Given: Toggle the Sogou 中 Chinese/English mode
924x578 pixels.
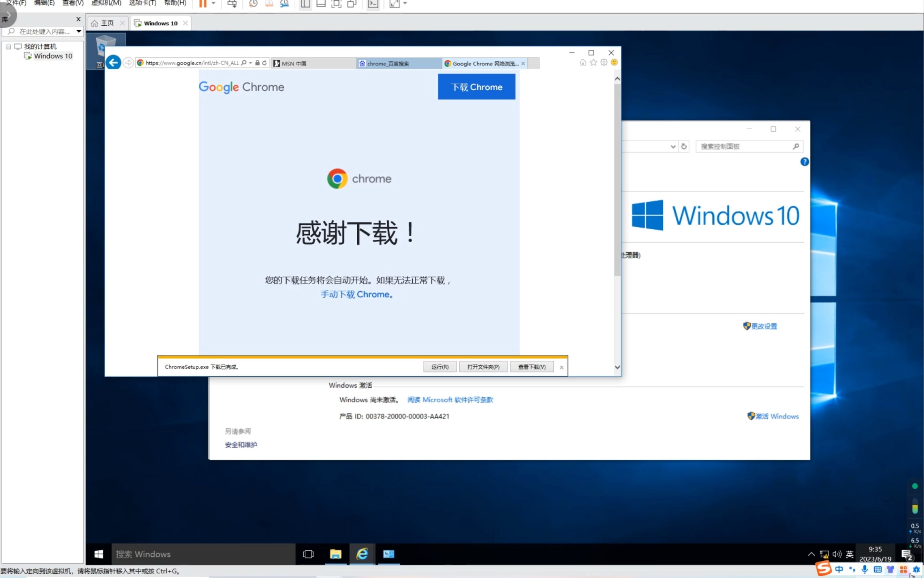Looking at the screenshot, I should pyautogui.click(x=839, y=570).
